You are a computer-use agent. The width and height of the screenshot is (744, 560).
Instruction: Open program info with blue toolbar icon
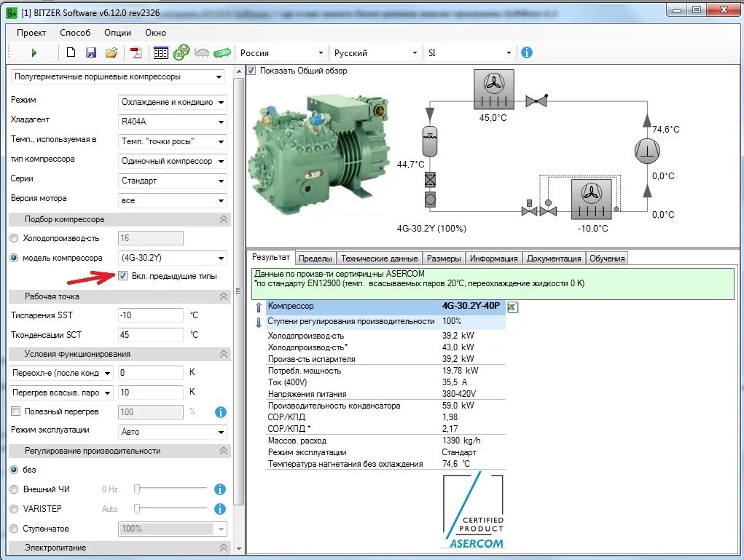click(x=526, y=52)
